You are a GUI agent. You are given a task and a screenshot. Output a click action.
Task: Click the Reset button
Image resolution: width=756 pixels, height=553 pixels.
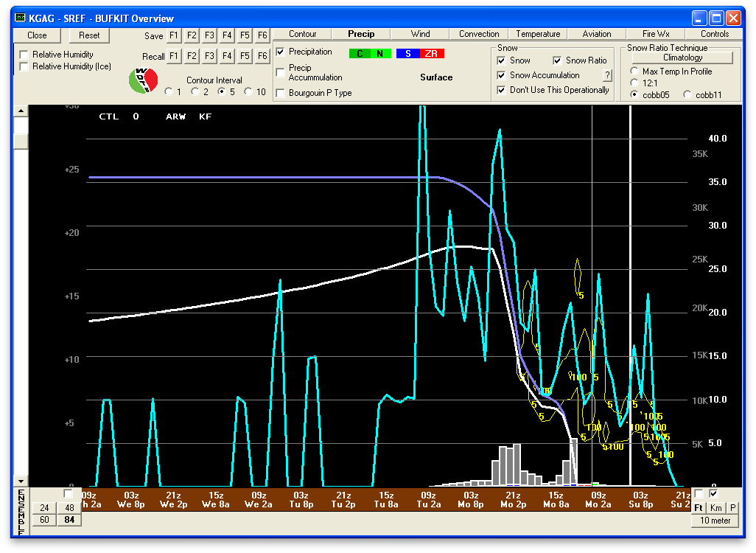click(89, 35)
